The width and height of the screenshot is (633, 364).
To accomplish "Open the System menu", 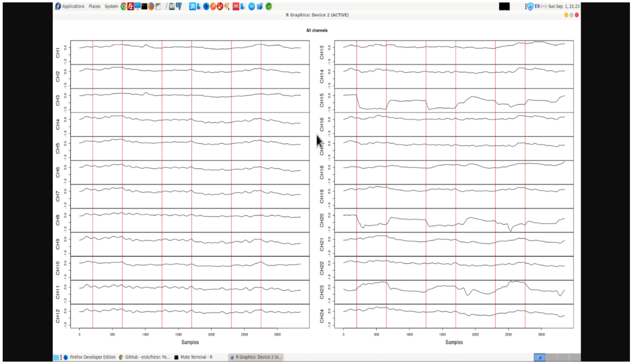I will click(x=111, y=6).
